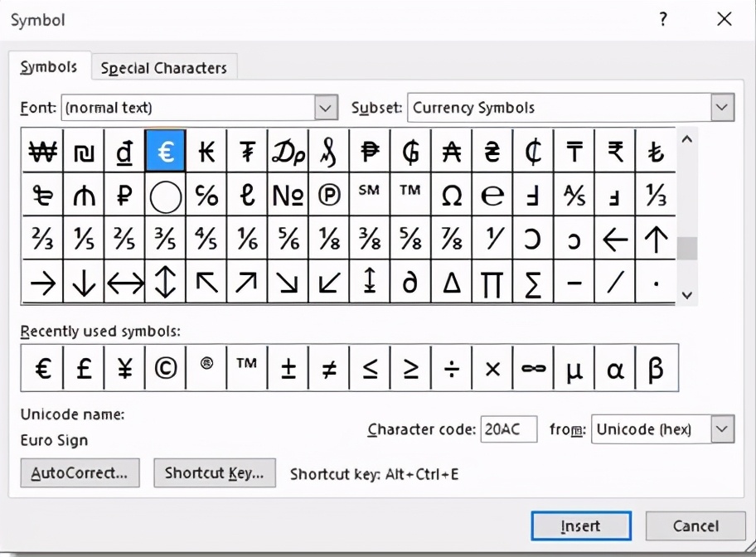Image resolution: width=756 pixels, height=557 pixels.
Task: Select the n-ary product Pi symbol
Action: (492, 282)
